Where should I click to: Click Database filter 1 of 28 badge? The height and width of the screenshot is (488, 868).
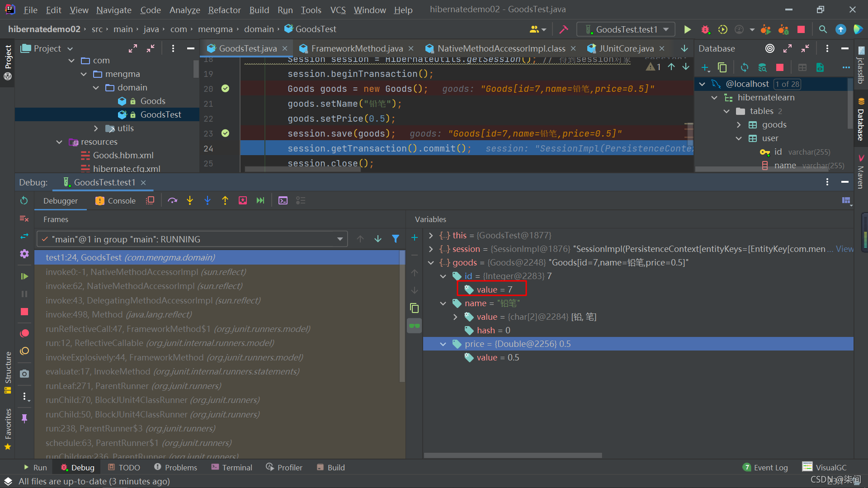(787, 84)
